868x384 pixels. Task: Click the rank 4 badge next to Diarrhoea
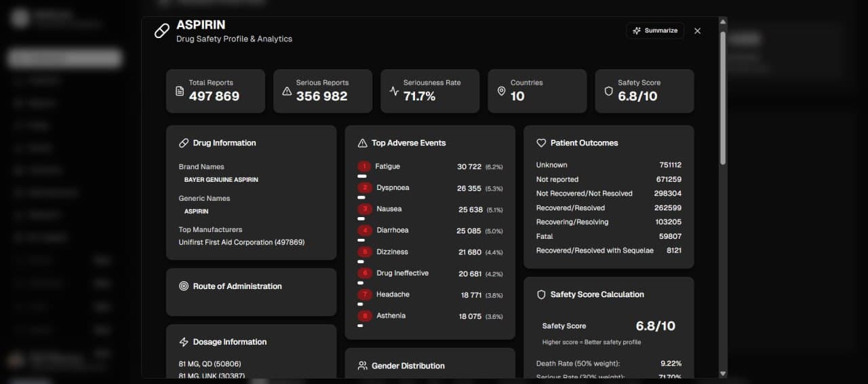(x=365, y=231)
